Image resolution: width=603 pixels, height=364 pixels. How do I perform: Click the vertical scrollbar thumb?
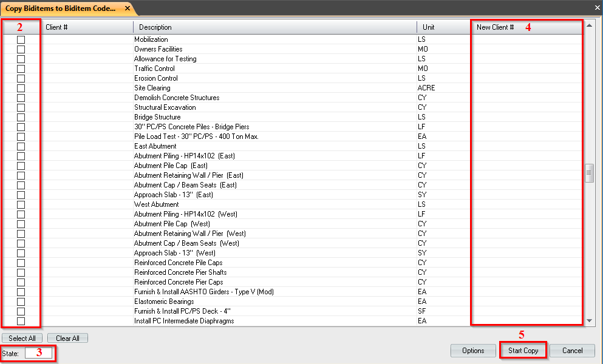point(589,173)
